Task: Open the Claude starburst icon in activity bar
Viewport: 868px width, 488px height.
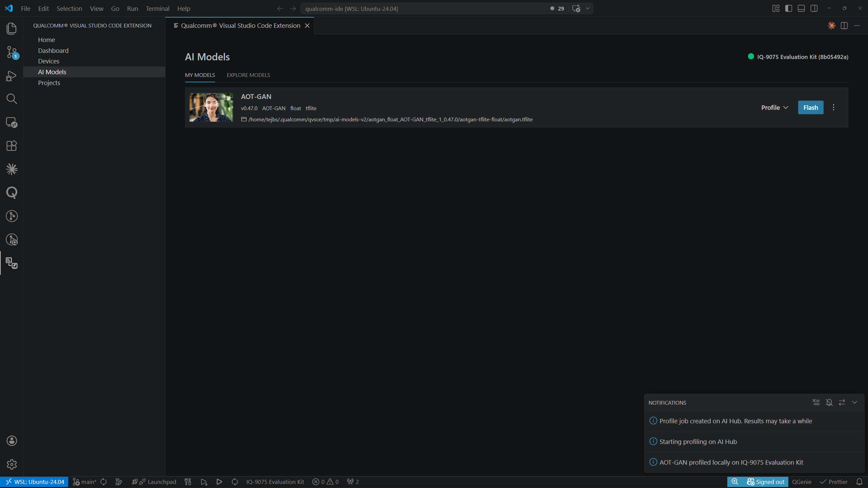Action: tap(12, 169)
